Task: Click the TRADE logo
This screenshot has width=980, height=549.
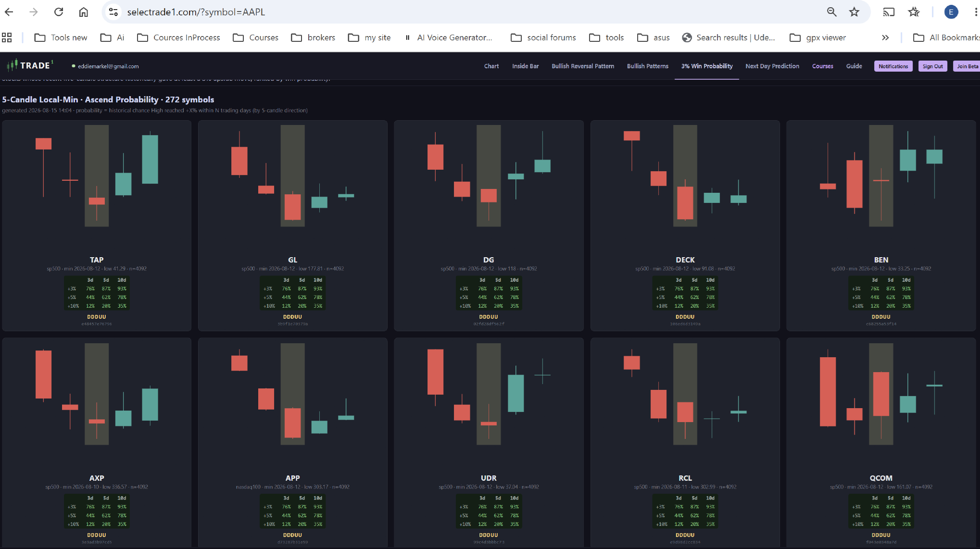Action: click(30, 65)
